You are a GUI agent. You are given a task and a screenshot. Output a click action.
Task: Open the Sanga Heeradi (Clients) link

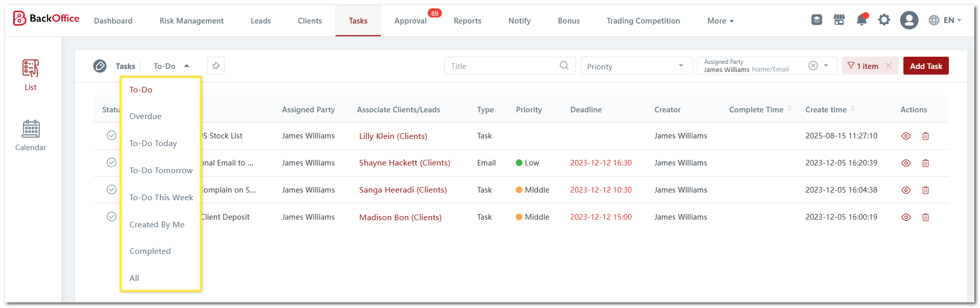coord(402,190)
